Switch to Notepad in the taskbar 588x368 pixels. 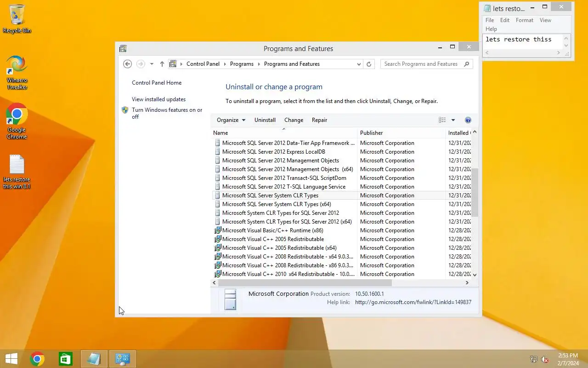pyautogui.click(x=94, y=359)
